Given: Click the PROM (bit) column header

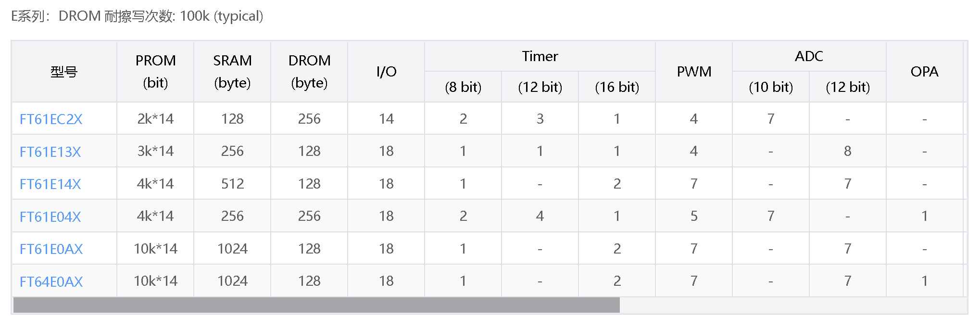Looking at the screenshot, I should (x=155, y=72).
